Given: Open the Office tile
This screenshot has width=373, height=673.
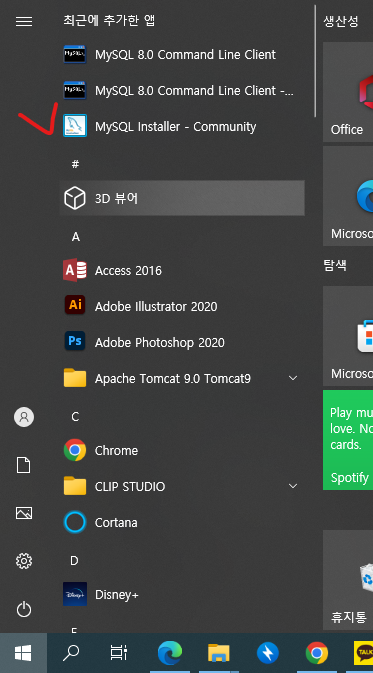Looking at the screenshot, I should click(x=348, y=92).
